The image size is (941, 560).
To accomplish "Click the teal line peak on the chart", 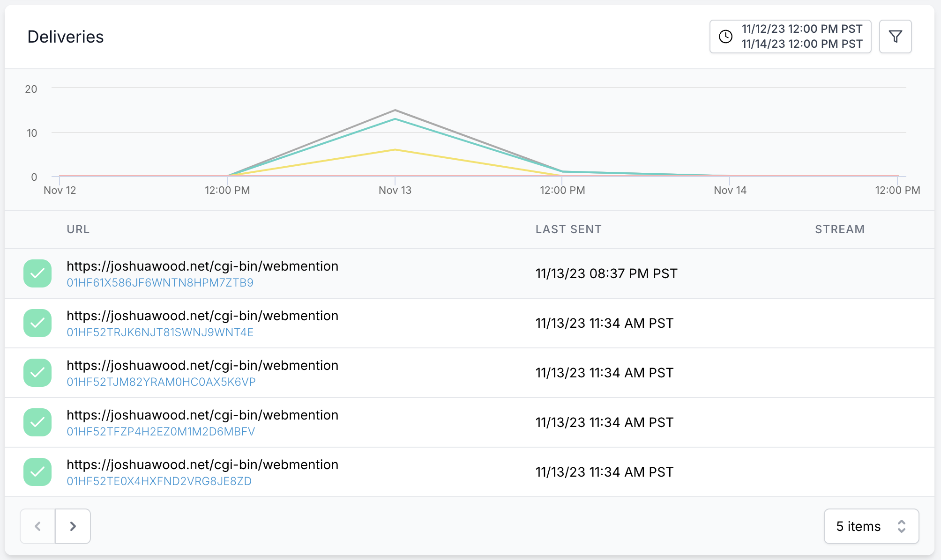I will click(394, 119).
